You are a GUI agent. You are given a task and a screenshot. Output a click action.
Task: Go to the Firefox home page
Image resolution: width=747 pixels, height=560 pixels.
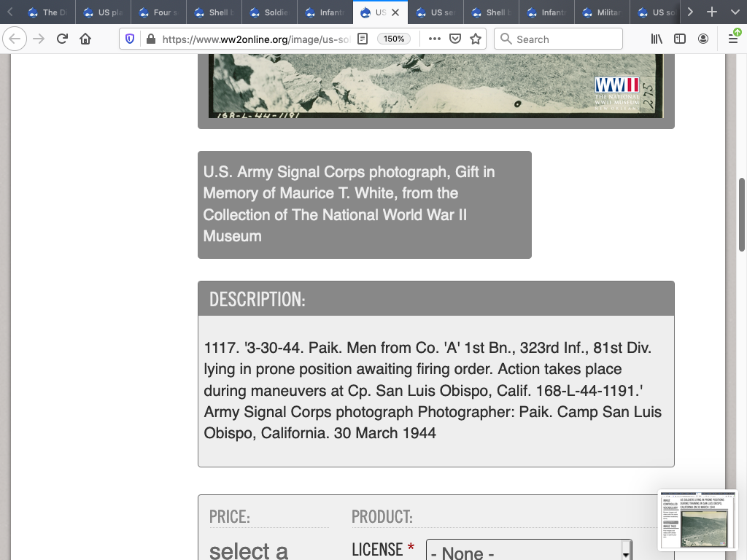coord(85,39)
